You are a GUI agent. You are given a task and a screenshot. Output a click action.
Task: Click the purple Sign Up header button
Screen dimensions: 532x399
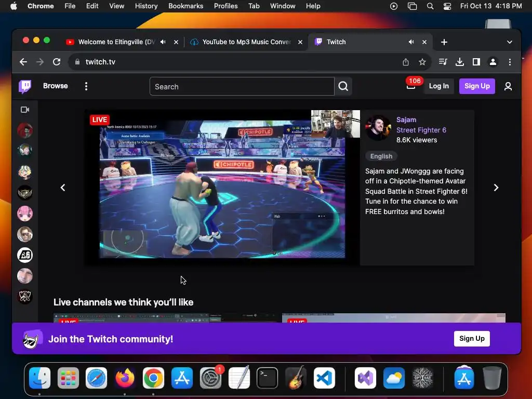coord(477,86)
